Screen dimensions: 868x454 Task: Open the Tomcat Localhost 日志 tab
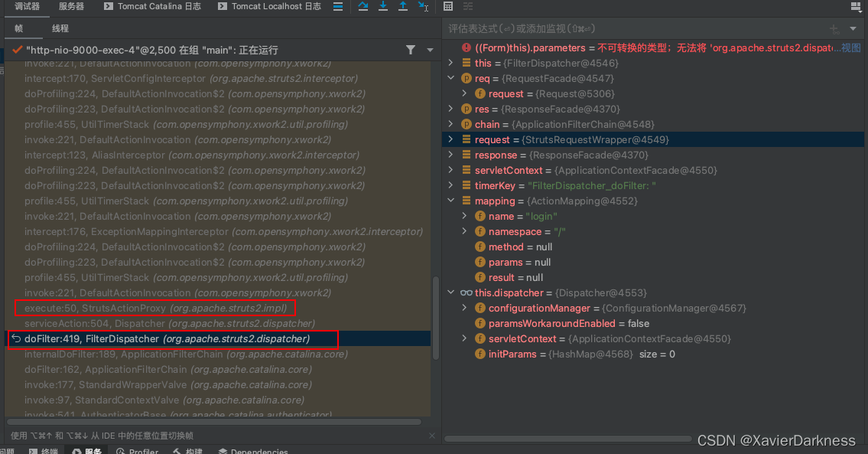tap(270, 7)
